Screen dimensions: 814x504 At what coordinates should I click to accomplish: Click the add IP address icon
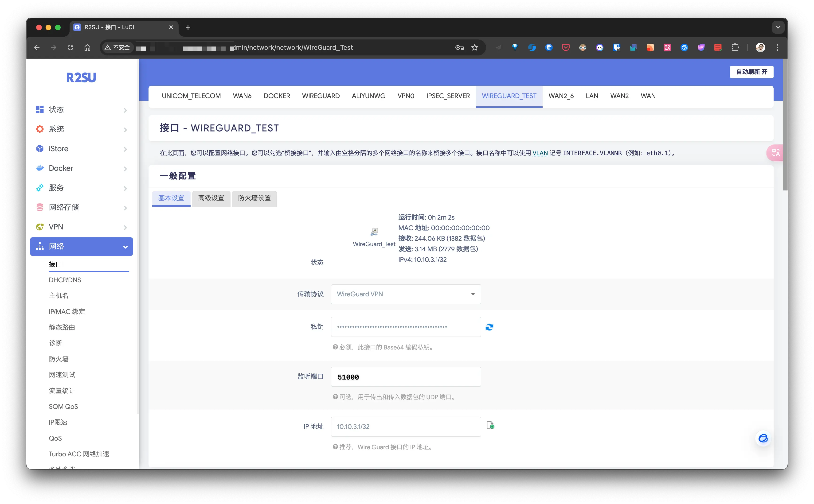tap(490, 426)
